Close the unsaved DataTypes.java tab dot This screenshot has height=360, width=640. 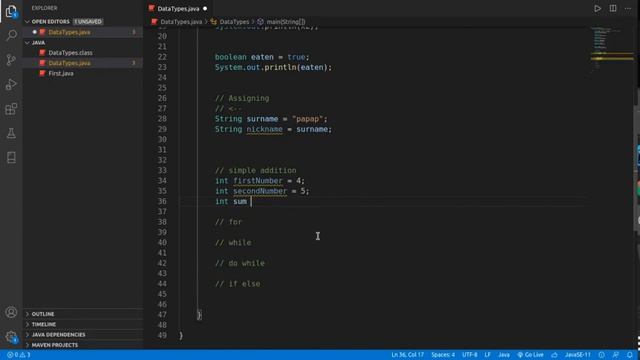coord(205,8)
